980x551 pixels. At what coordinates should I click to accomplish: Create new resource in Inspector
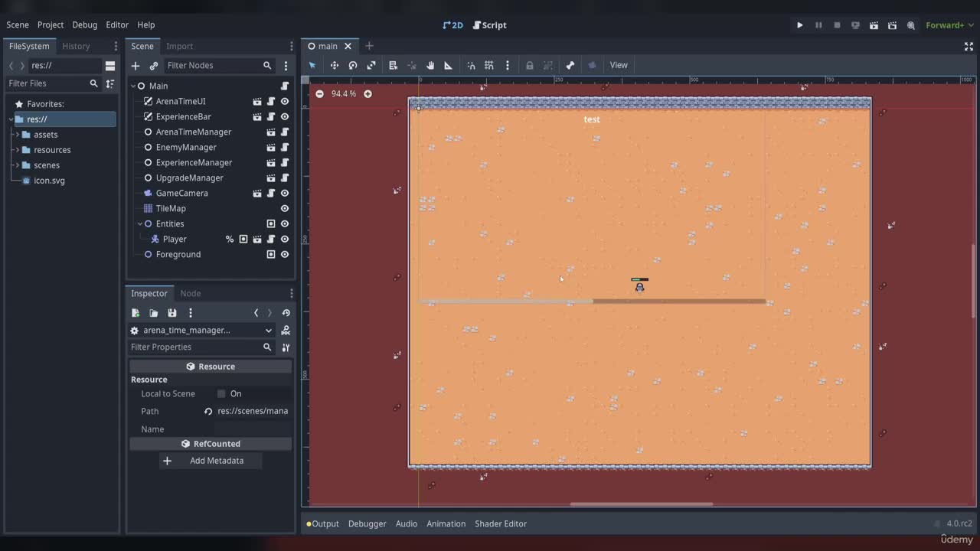[x=136, y=313]
